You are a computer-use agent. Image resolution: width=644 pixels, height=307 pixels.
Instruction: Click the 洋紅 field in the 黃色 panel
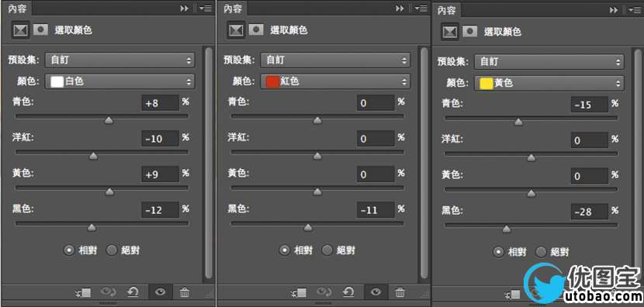(x=590, y=140)
